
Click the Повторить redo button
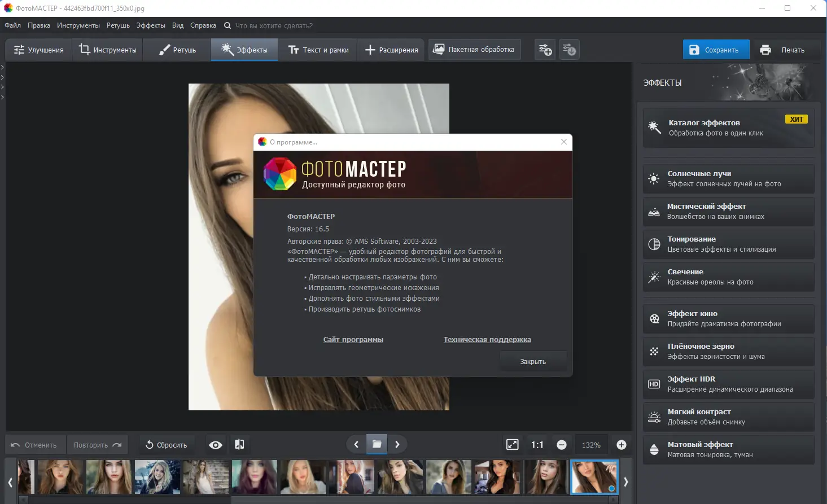98,445
